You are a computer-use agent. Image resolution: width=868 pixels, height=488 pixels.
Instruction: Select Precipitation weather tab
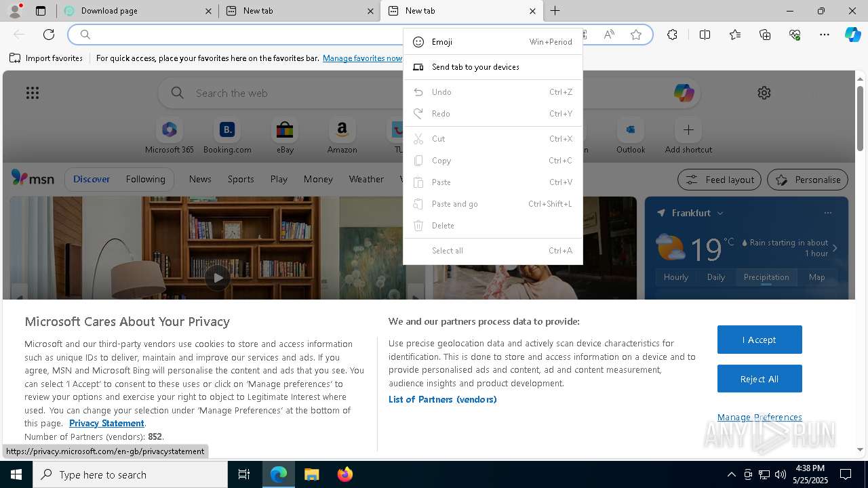tap(766, 277)
